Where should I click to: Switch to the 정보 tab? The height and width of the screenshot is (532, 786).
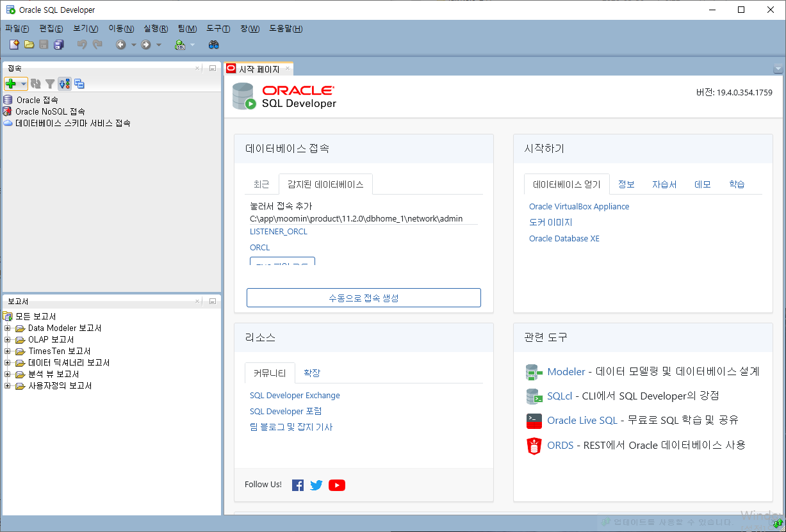tap(626, 184)
